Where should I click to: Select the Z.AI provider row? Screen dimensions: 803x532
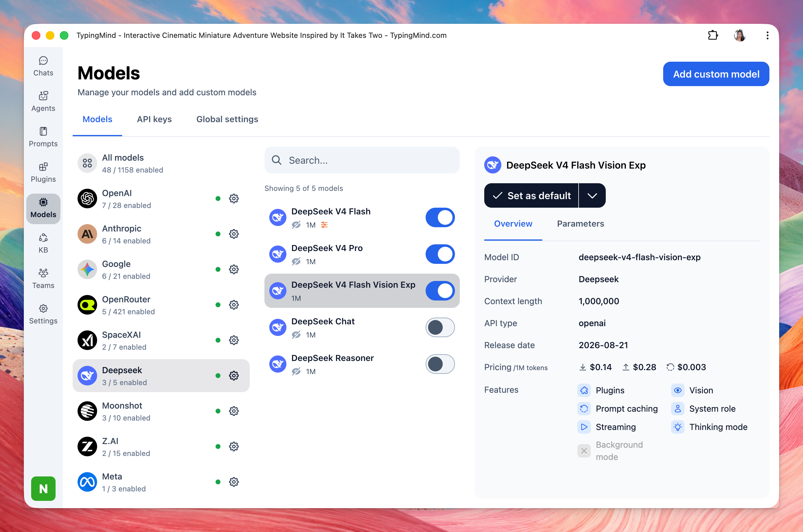[x=161, y=446]
